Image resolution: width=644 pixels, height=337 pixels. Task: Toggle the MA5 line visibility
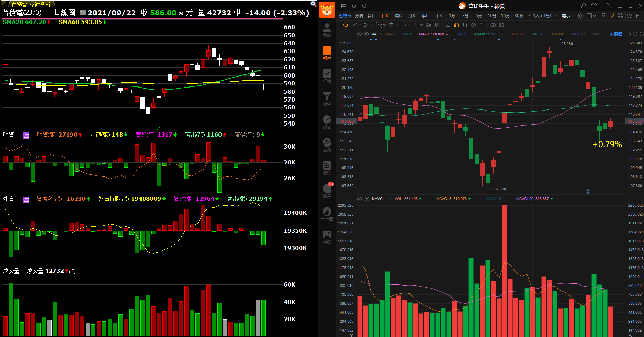(x=390, y=34)
